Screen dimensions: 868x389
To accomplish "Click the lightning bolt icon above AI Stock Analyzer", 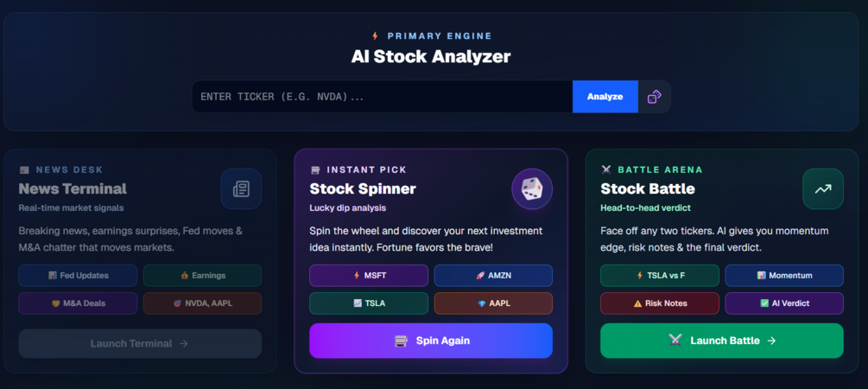I will pyautogui.click(x=375, y=36).
